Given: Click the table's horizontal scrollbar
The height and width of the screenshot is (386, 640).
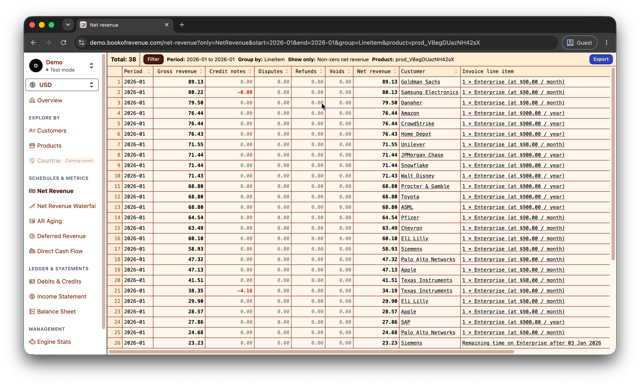Looking at the screenshot, I should tap(310, 351).
